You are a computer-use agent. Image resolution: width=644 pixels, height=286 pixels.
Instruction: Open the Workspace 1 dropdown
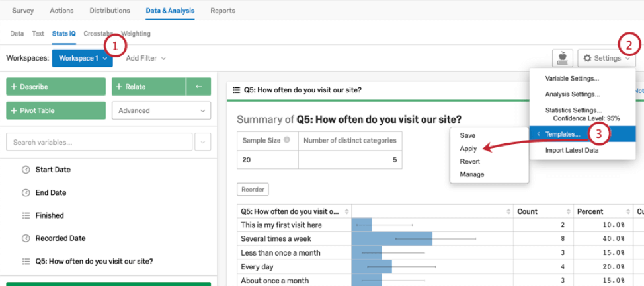point(82,58)
